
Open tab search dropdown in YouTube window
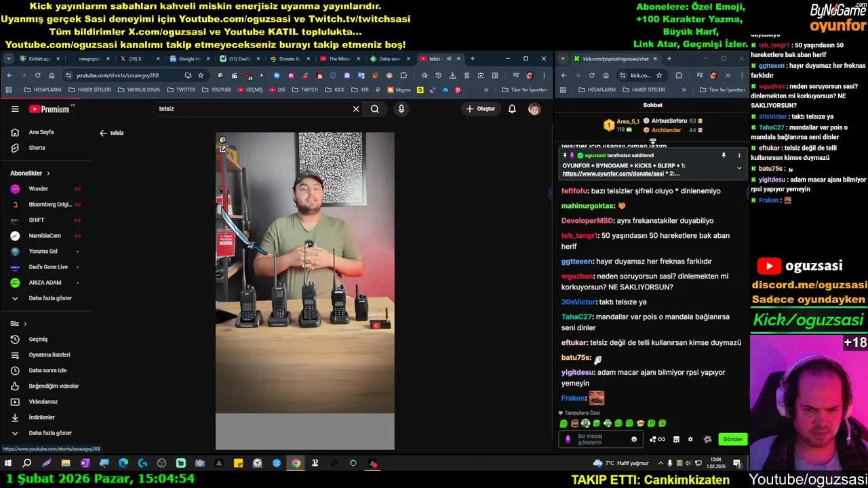[8, 59]
